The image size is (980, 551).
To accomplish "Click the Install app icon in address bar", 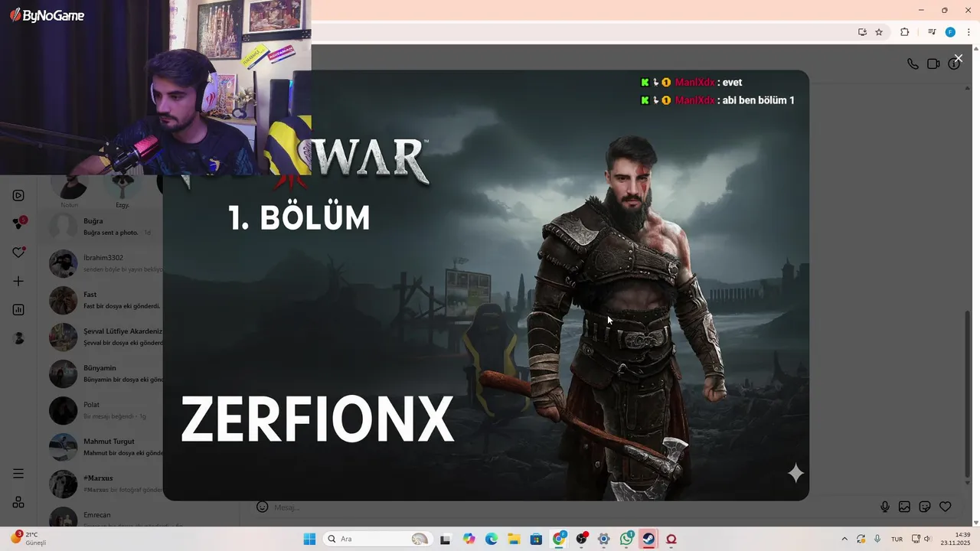I will (x=862, y=32).
